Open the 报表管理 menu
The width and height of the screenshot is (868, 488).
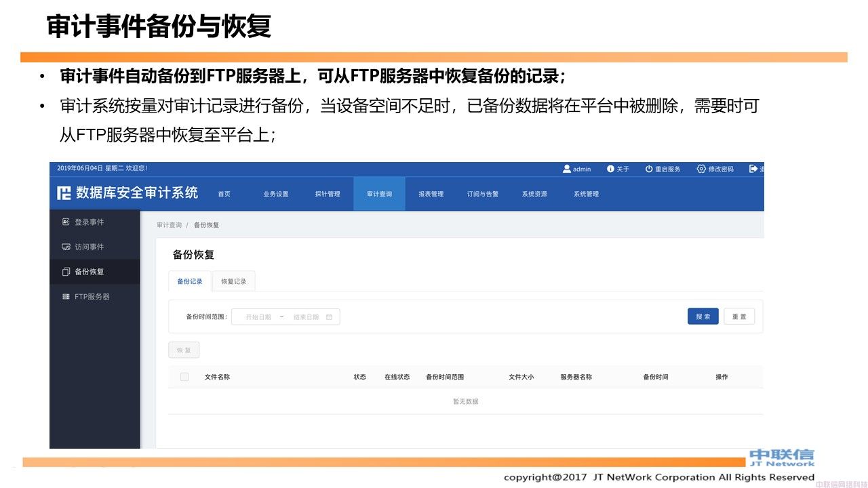point(431,194)
